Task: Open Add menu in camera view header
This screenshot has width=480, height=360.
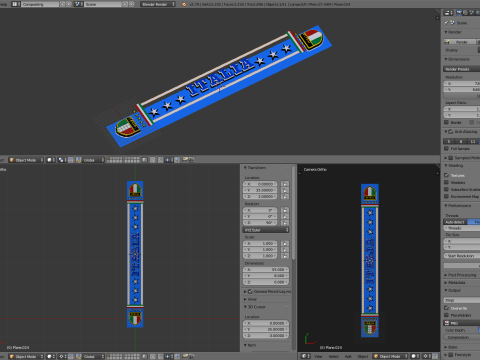Action: (348, 356)
